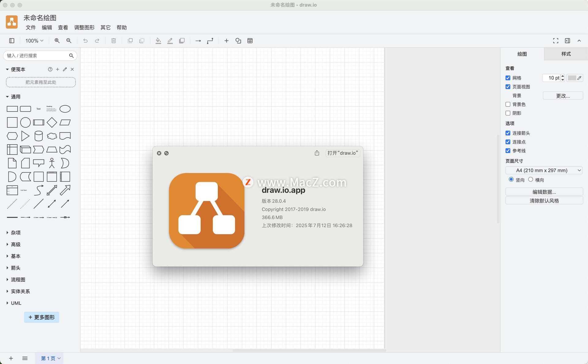The height and width of the screenshot is (364, 588).
Task: Open the 查看 menu
Action: 63,28
